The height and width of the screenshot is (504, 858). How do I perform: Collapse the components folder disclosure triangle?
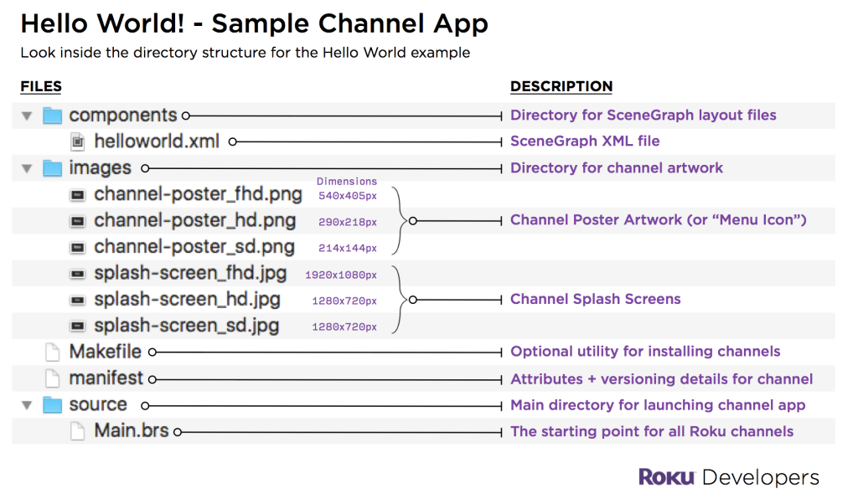27,116
